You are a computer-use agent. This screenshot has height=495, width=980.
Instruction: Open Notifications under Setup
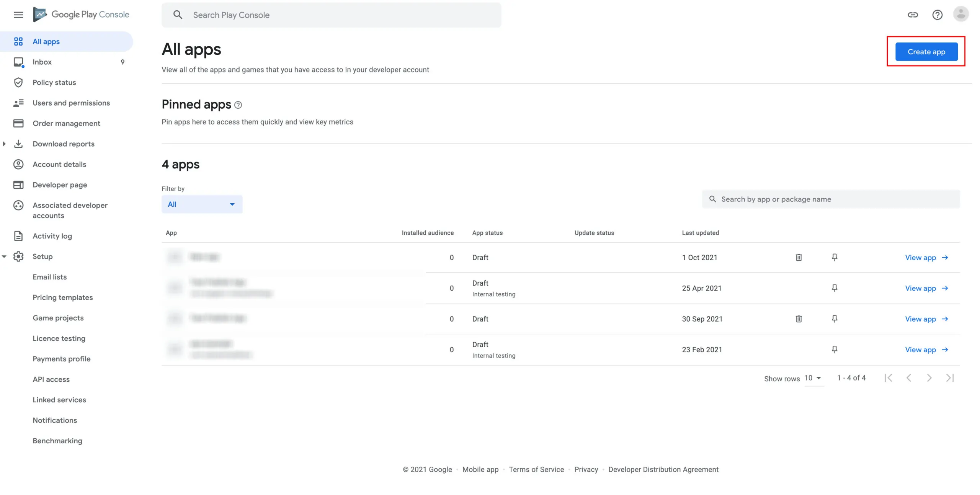55,420
